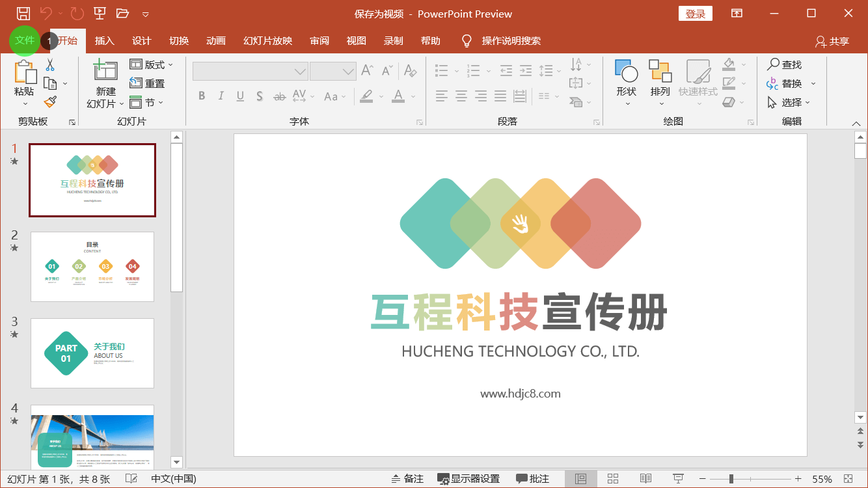Click the Share (共享) button
Screen dimensions: 868x488
(x=833, y=41)
